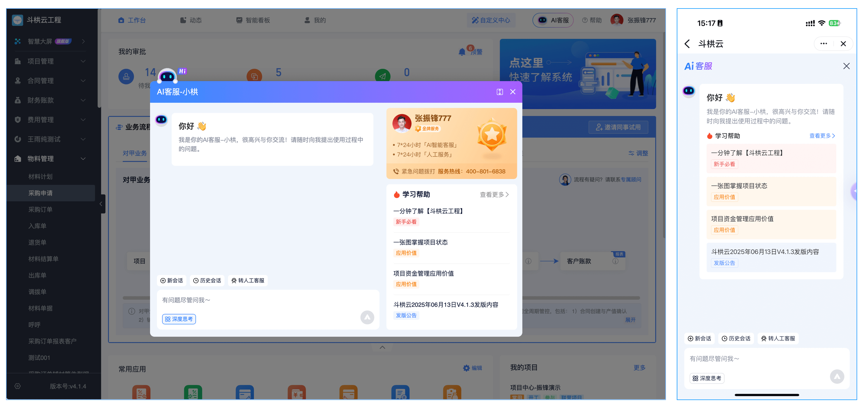Viewport: 868px width, 406px height.
Task: Click 查看更多 in desktop 学习帮助 panel
Action: [x=494, y=195]
